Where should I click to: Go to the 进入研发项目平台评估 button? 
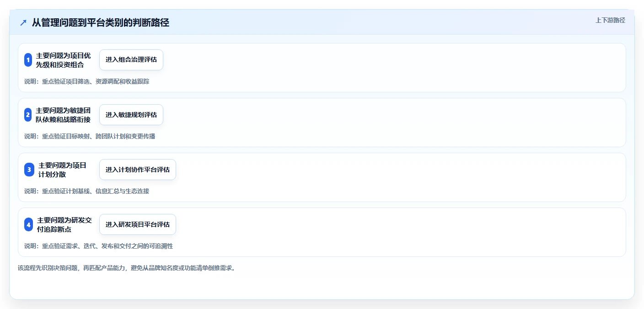click(138, 224)
